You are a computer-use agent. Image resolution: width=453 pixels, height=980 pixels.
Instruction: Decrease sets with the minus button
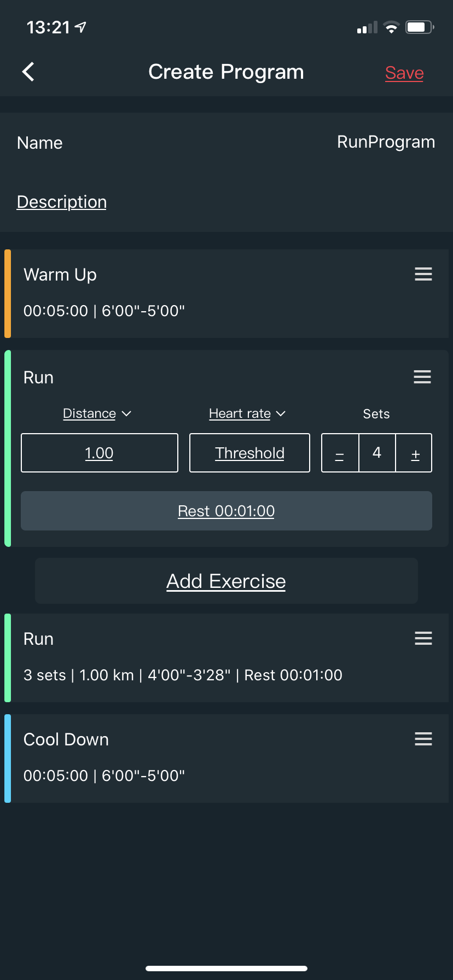[x=340, y=453]
